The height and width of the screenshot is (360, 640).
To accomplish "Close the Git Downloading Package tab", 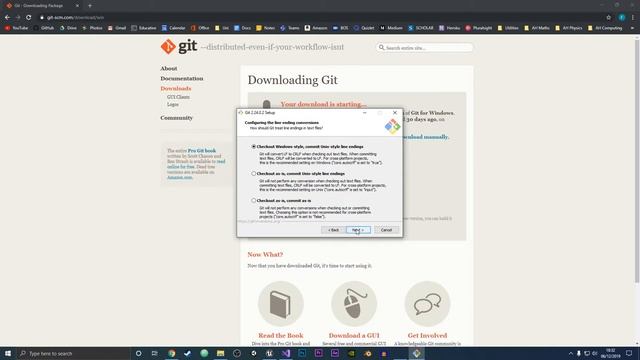I will pos(77,6).
